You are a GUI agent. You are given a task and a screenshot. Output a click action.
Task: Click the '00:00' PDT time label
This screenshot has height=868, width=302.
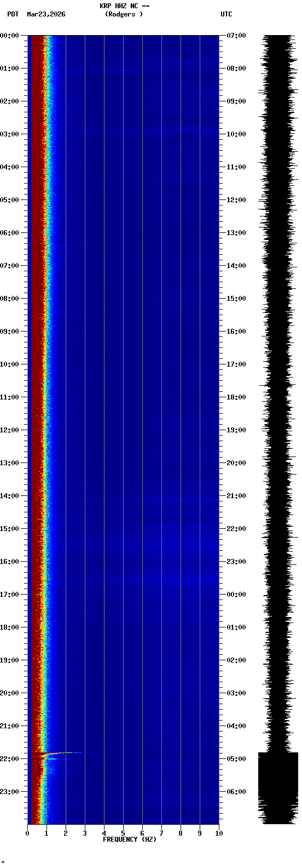9,36
